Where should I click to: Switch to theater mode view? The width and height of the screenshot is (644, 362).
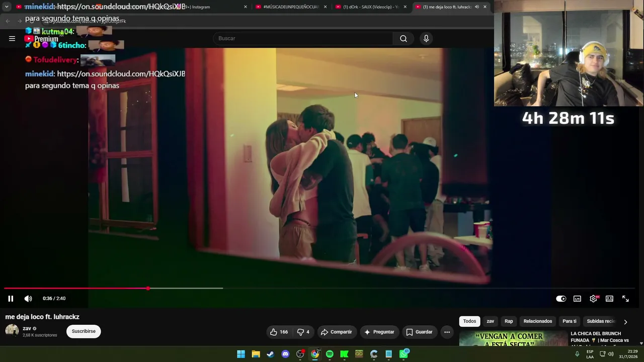pos(609,299)
